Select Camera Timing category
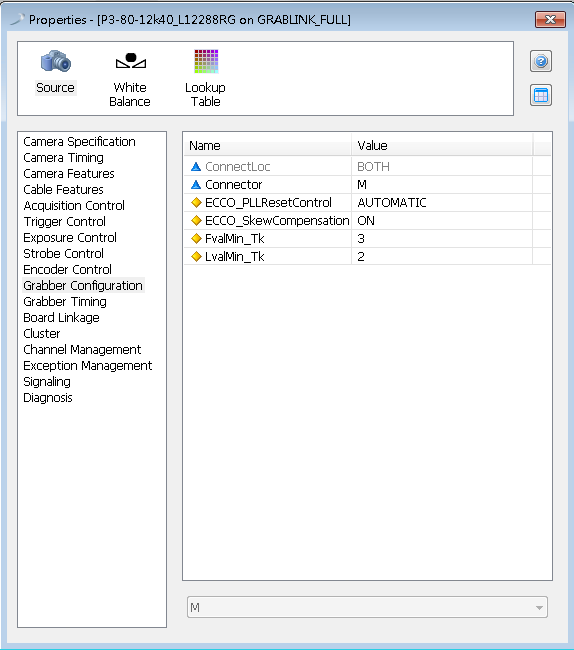 [x=63, y=158]
